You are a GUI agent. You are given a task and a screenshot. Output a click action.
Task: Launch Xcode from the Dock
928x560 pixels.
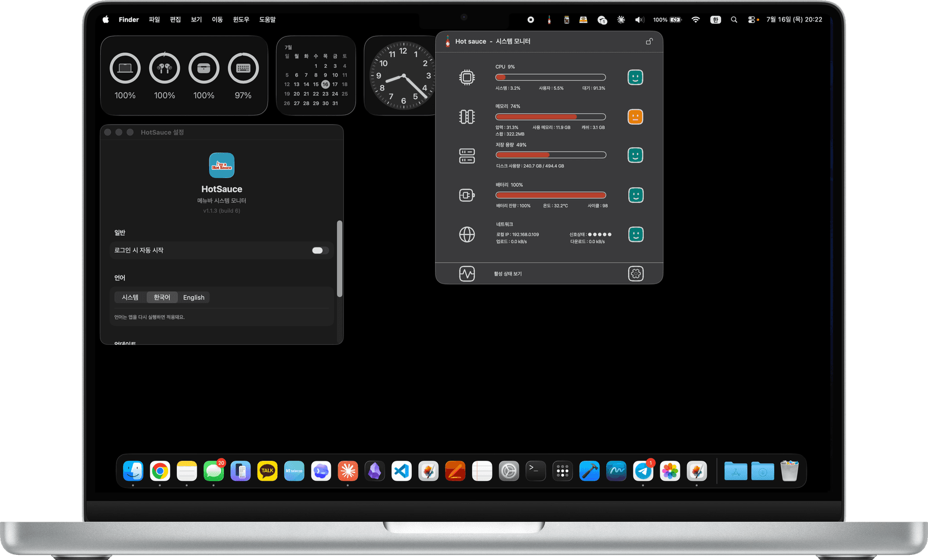pyautogui.click(x=589, y=471)
